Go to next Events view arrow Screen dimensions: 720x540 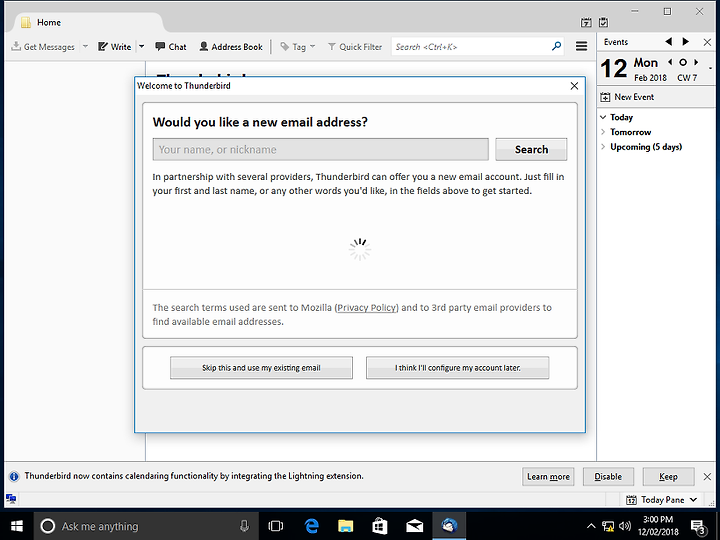click(x=686, y=42)
